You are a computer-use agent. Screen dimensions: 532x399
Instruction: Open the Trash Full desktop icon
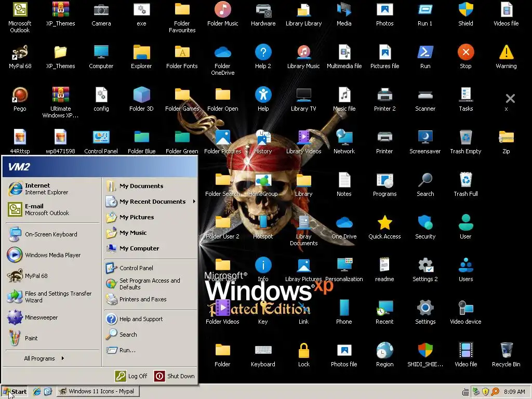click(465, 185)
